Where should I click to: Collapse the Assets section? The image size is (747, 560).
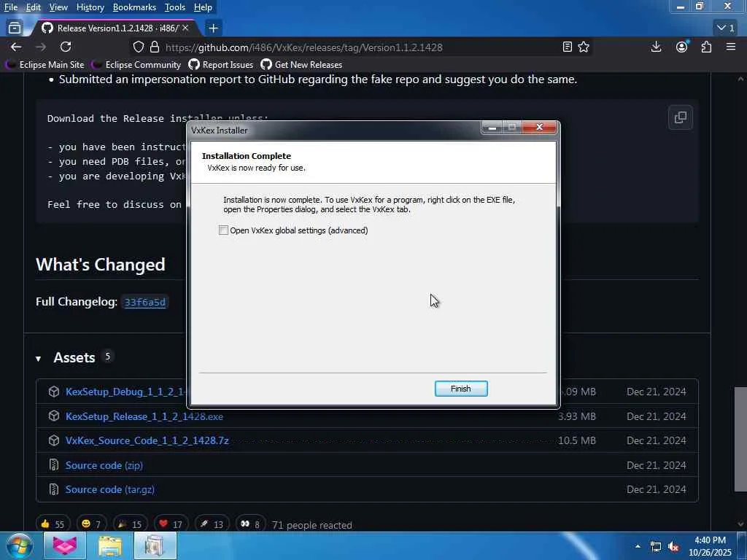pyautogui.click(x=38, y=359)
